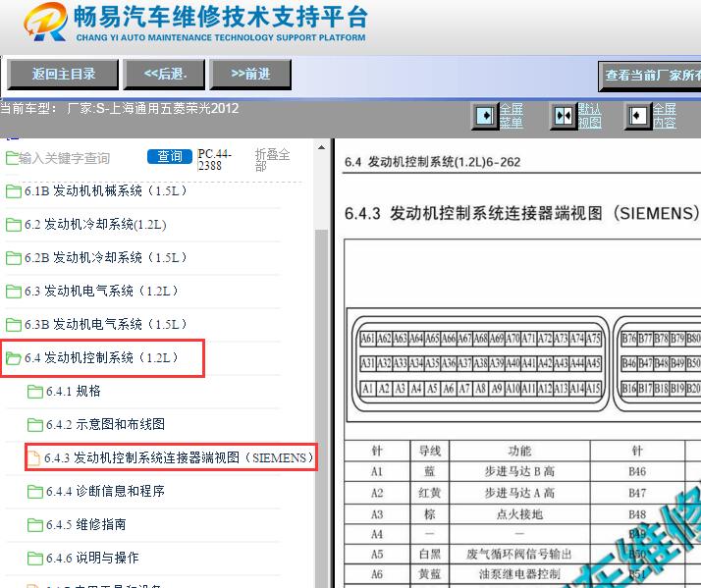Open the 全屏菜单 link text
Image resolution: width=701 pixels, height=588 pixels.
click(511, 116)
